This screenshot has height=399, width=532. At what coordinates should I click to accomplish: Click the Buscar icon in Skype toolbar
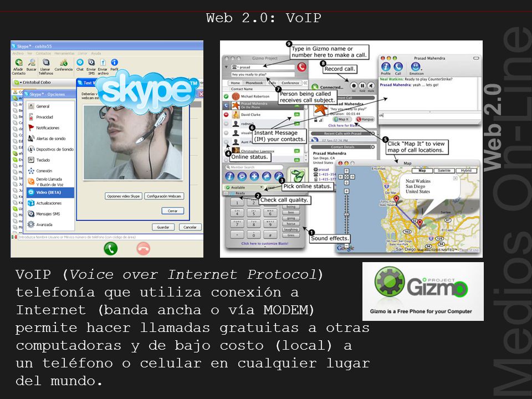pos(32,65)
